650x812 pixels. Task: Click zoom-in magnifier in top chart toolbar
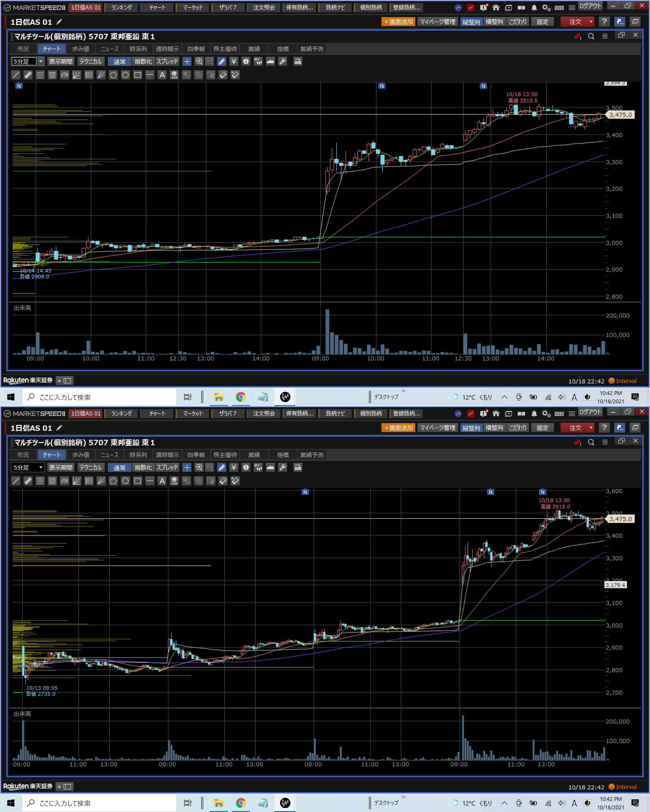tap(199, 61)
